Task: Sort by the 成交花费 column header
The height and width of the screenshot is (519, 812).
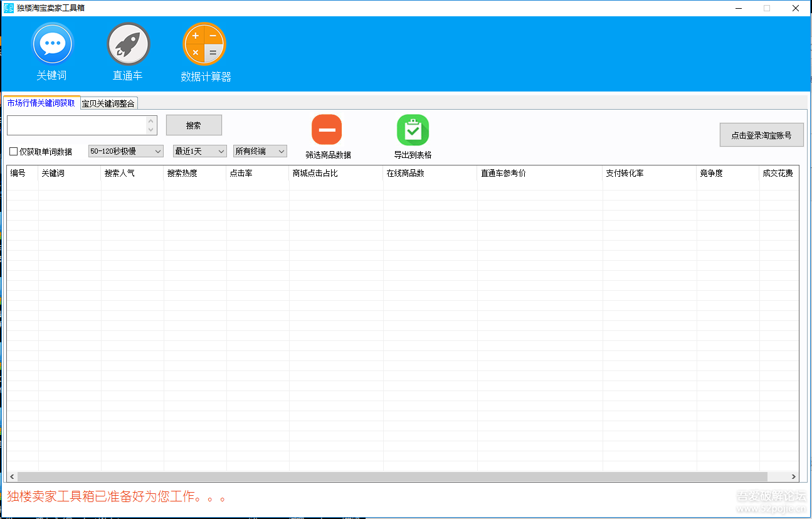Action: click(779, 173)
